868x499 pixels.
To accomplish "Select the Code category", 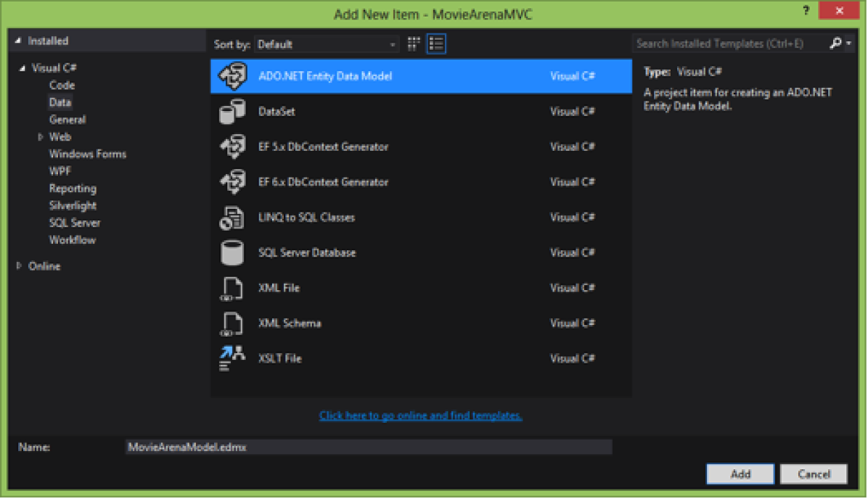I will click(62, 85).
